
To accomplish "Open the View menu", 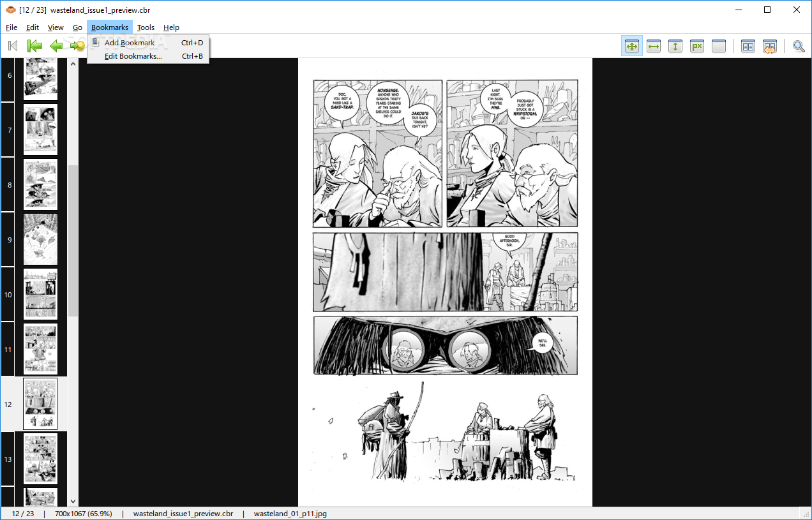I will tap(56, 27).
